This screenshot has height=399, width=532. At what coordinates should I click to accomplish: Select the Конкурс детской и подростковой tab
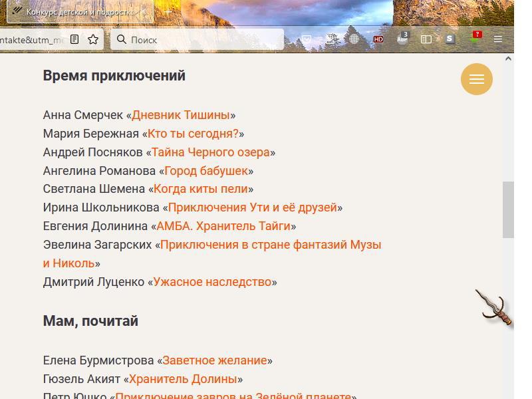point(80,11)
